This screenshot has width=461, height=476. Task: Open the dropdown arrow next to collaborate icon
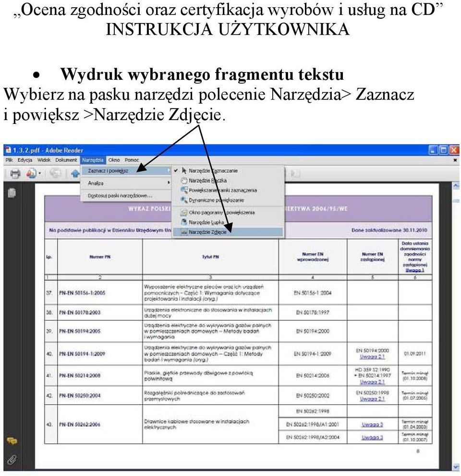[x=40, y=173]
